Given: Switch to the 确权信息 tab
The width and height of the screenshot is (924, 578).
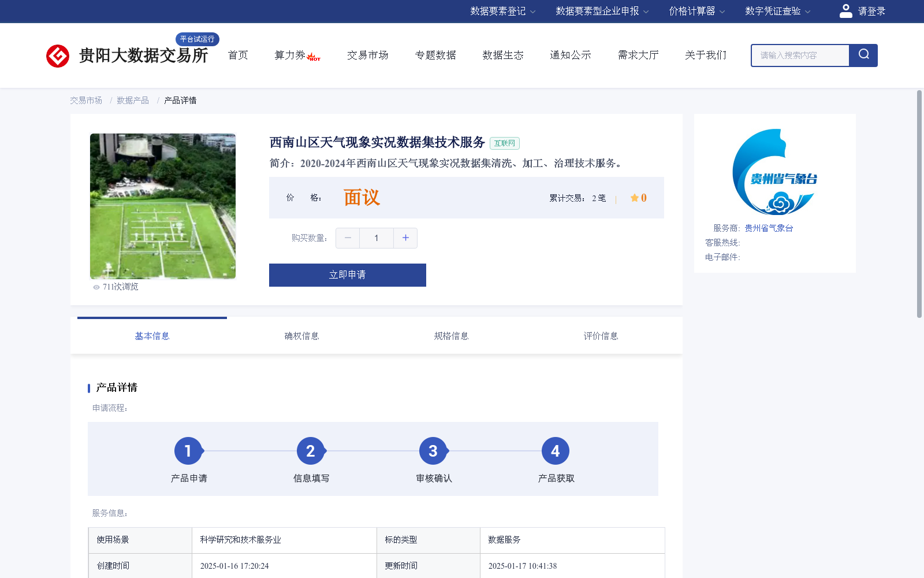Looking at the screenshot, I should pyautogui.click(x=301, y=336).
